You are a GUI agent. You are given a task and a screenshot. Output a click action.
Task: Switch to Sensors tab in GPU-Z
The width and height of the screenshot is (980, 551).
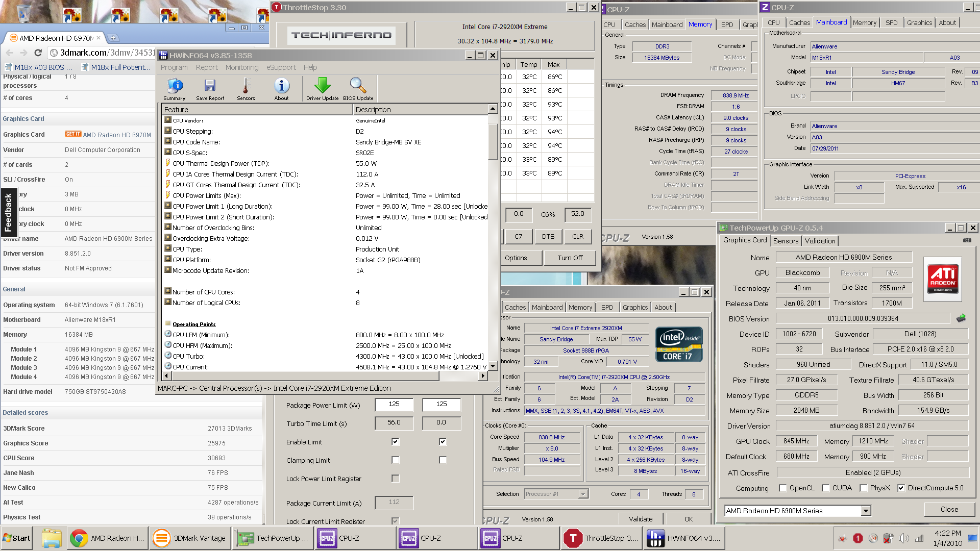click(786, 241)
